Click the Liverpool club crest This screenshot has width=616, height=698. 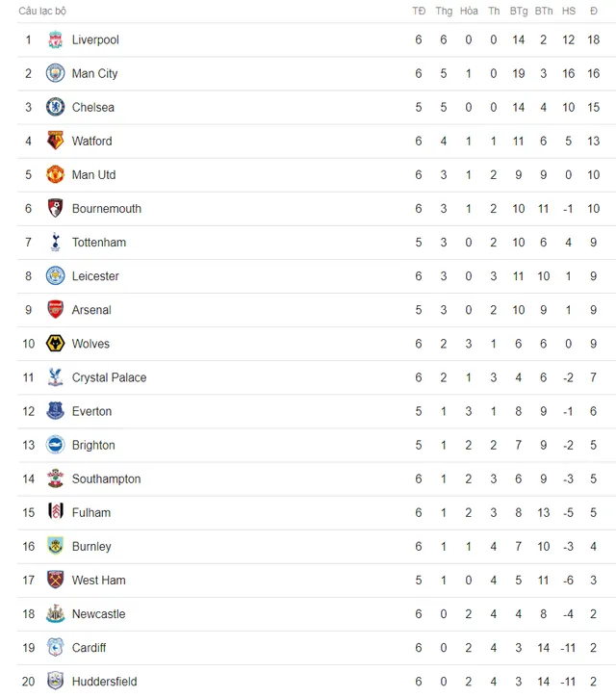[x=55, y=39]
